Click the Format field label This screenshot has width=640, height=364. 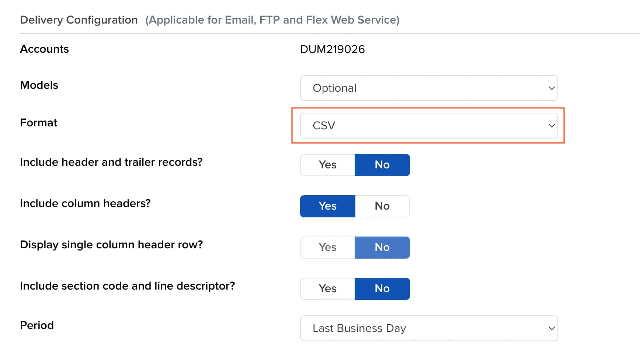(x=39, y=123)
